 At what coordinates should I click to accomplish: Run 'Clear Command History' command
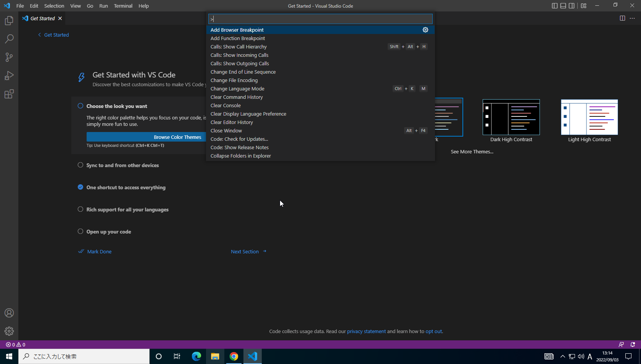point(320,97)
